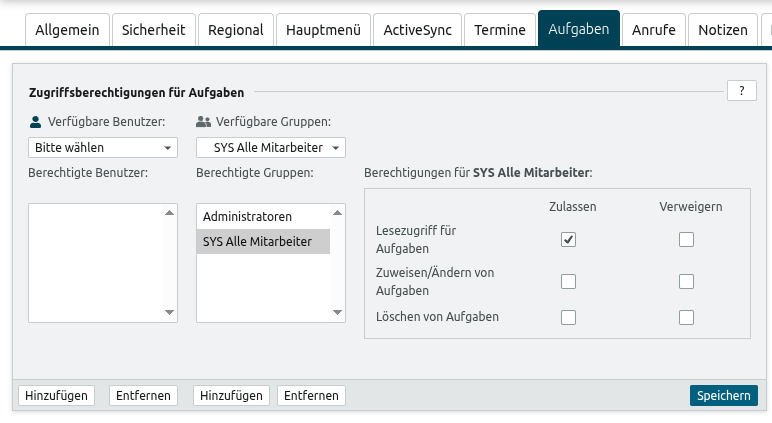Viewport: 772px width, 423px height.
Task: Go to the Termine tab
Action: [x=500, y=30]
